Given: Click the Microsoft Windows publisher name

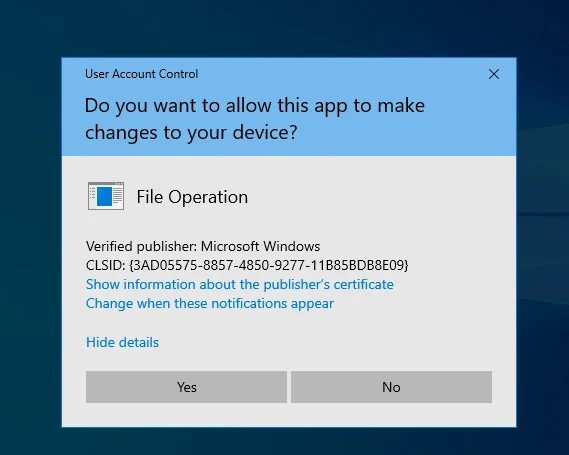Looking at the screenshot, I should [260, 246].
